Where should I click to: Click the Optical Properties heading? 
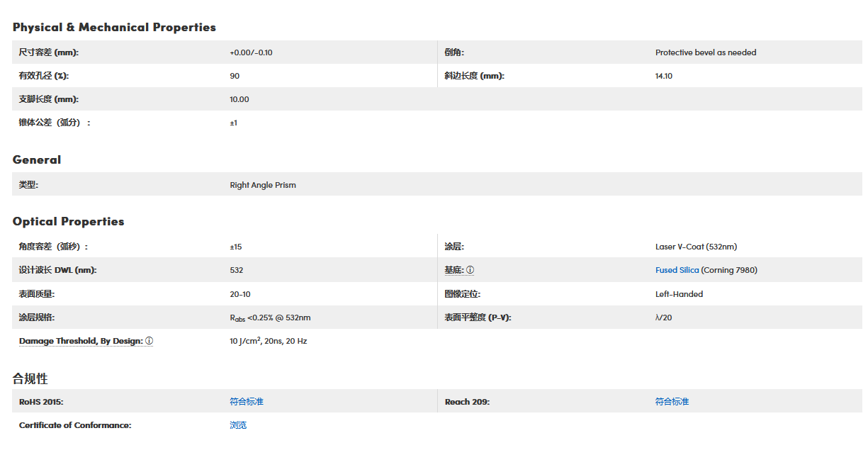(68, 222)
